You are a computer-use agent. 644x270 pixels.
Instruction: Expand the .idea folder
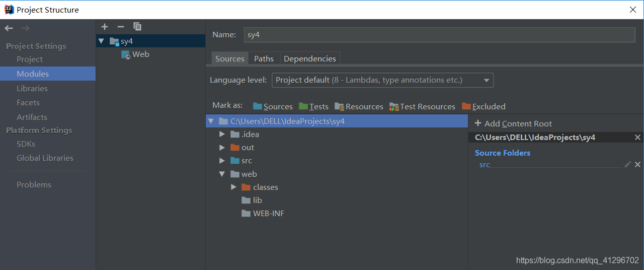222,134
